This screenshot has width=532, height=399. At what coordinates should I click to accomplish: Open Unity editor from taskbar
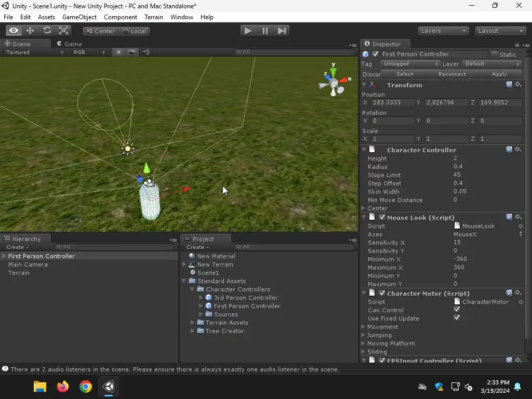[109, 387]
